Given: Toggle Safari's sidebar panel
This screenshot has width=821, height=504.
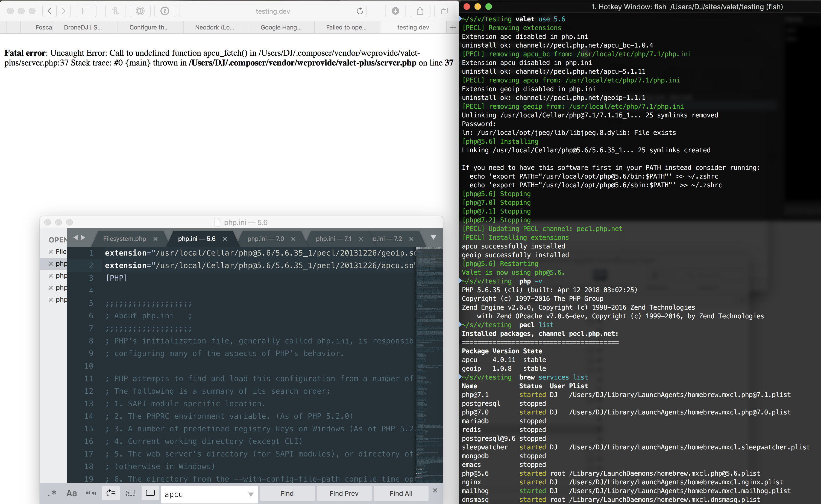Looking at the screenshot, I should (x=86, y=11).
